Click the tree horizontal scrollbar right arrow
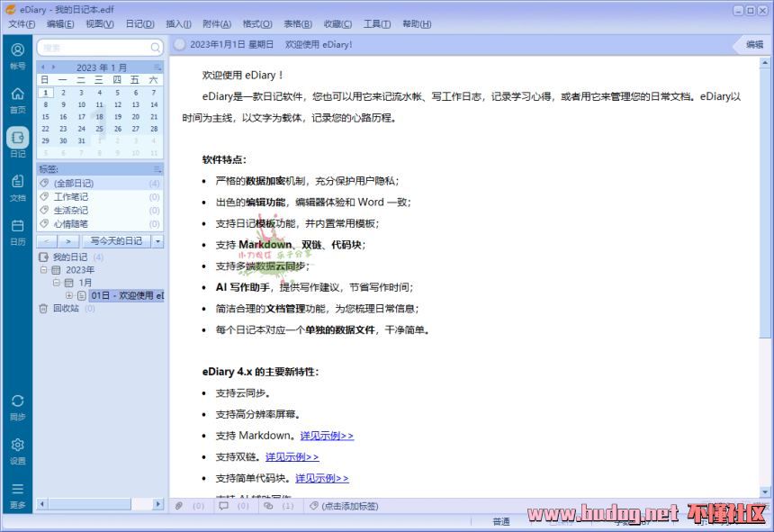Image resolution: width=774 pixels, height=532 pixels. [158, 504]
